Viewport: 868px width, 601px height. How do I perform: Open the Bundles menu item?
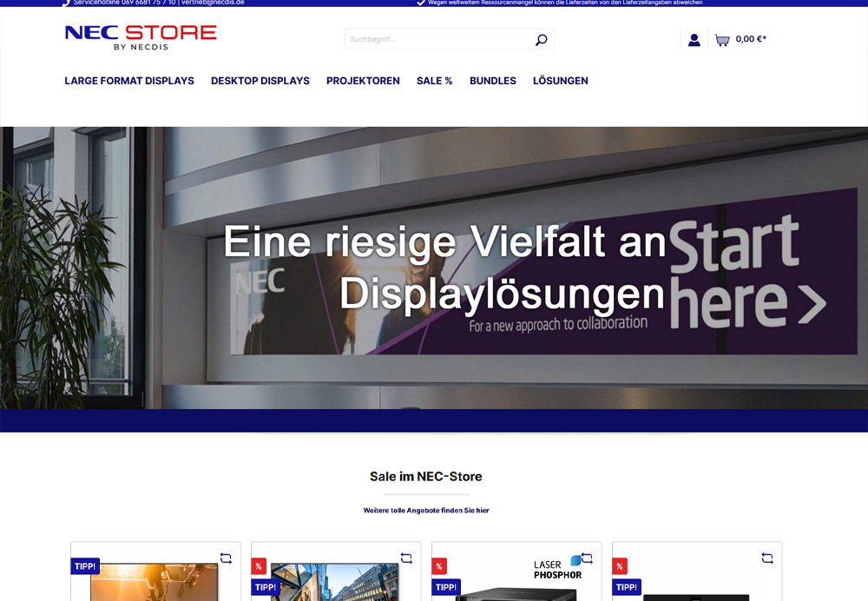493,81
